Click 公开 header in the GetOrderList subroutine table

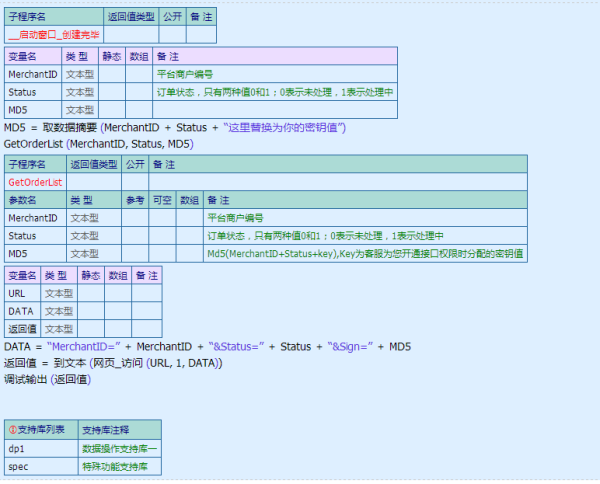pos(135,165)
